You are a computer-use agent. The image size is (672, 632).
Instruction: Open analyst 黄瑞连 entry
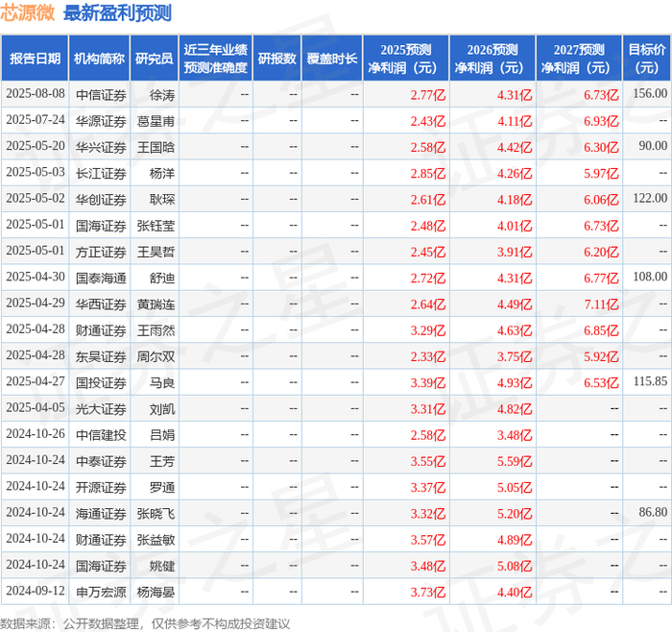tap(156, 304)
